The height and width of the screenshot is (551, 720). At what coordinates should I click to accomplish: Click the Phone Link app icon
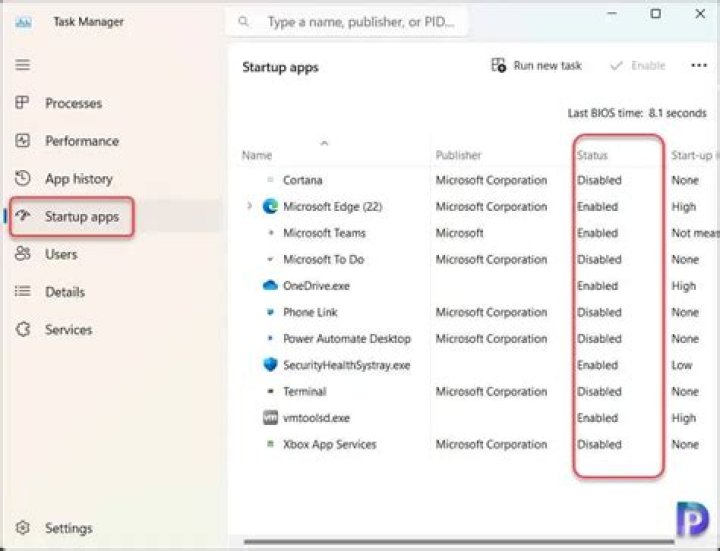(270, 312)
